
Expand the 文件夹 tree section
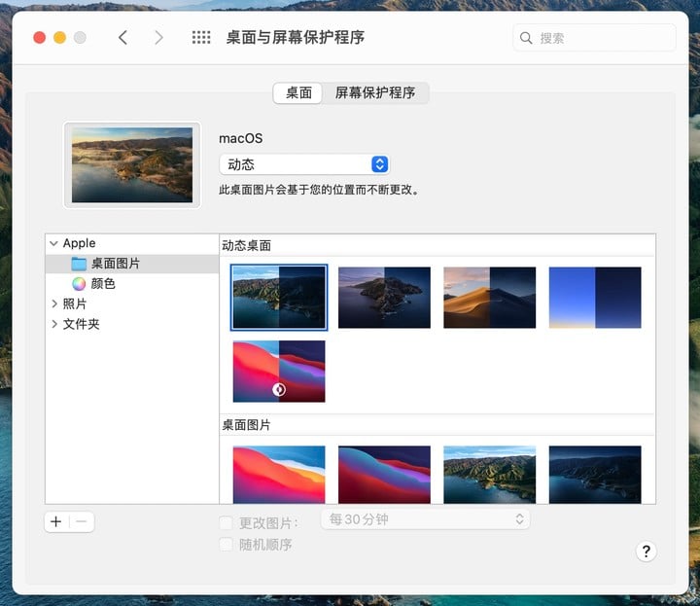point(53,325)
